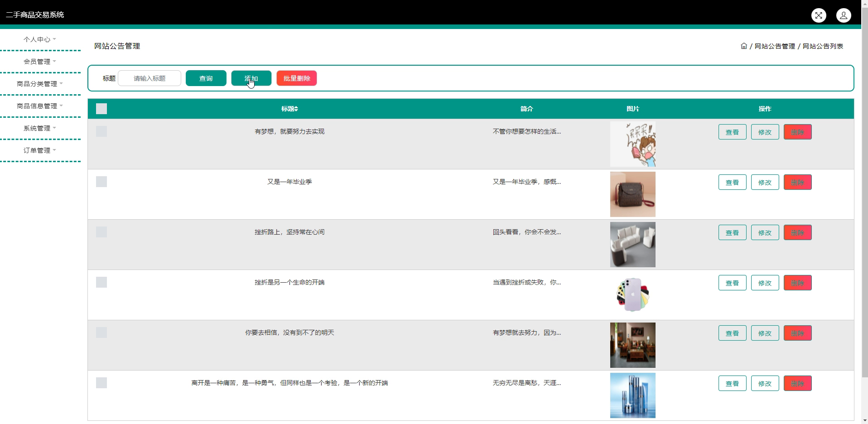The width and height of the screenshot is (868, 424).
Task: Open the handbag thumbnail image
Action: tap(633, 194)
